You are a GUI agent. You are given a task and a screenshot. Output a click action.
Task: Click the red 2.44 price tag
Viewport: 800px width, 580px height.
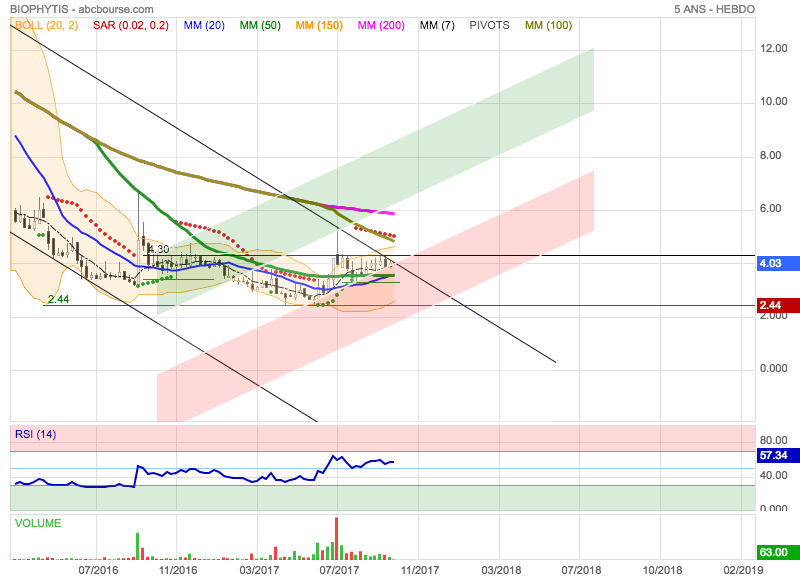pos(778,305)
